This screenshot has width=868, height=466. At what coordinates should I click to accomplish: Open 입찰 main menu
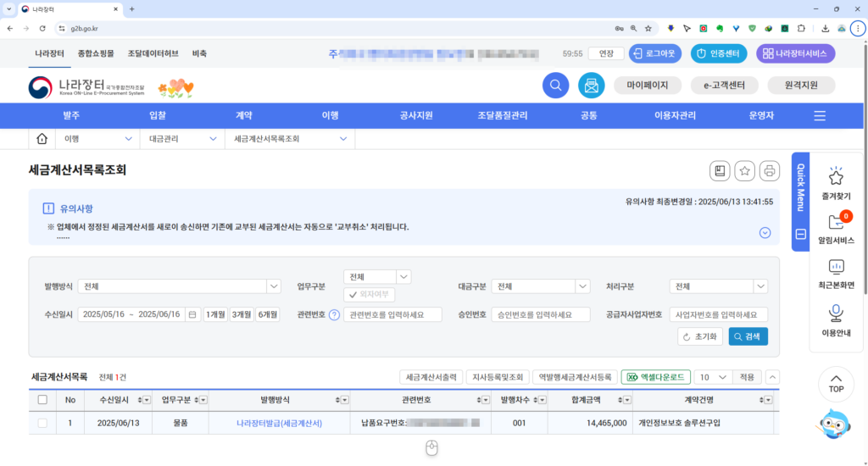(x=158, y=116)
